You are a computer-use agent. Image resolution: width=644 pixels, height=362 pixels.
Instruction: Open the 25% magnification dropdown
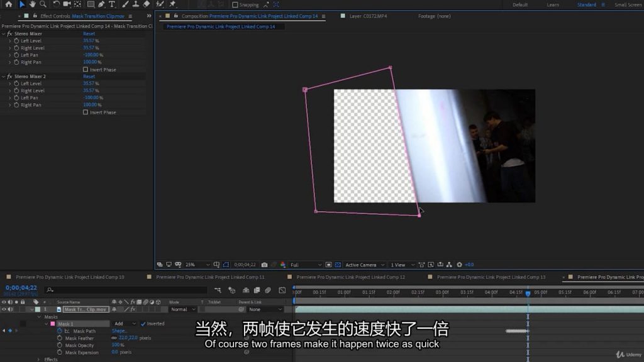(x=197, y=265)
